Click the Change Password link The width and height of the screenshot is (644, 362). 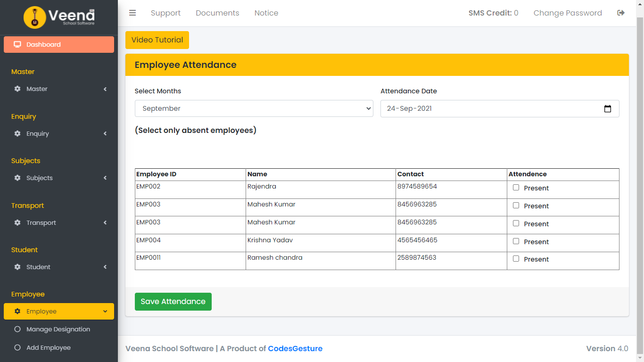point(568,13)
